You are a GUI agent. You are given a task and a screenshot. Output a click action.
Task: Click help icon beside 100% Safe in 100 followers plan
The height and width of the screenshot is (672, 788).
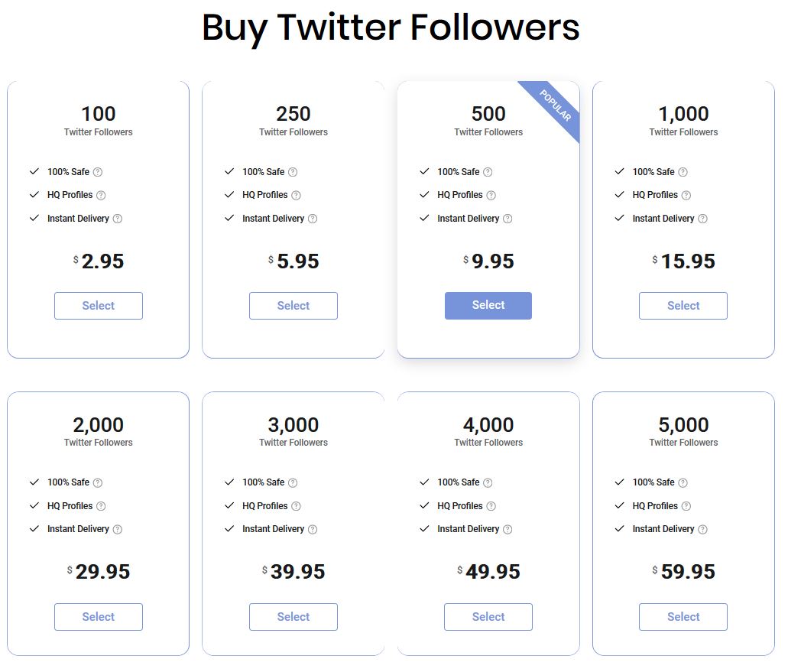[98, 172]
